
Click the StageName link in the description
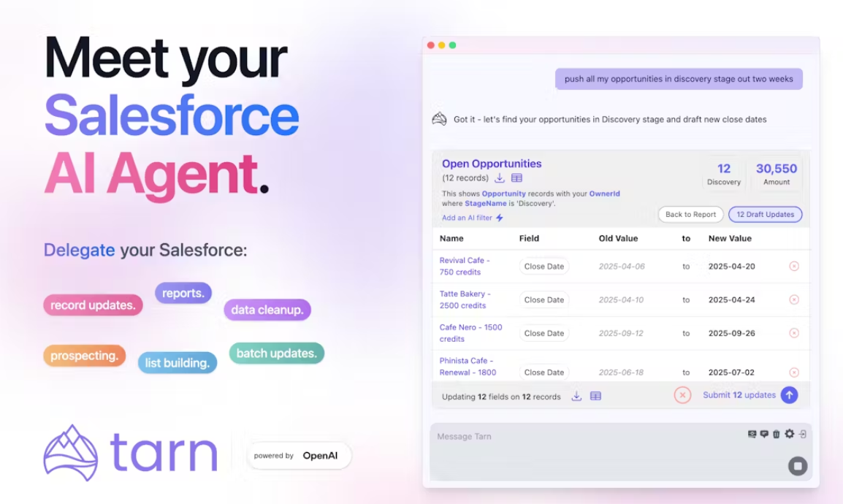(486, 203)
